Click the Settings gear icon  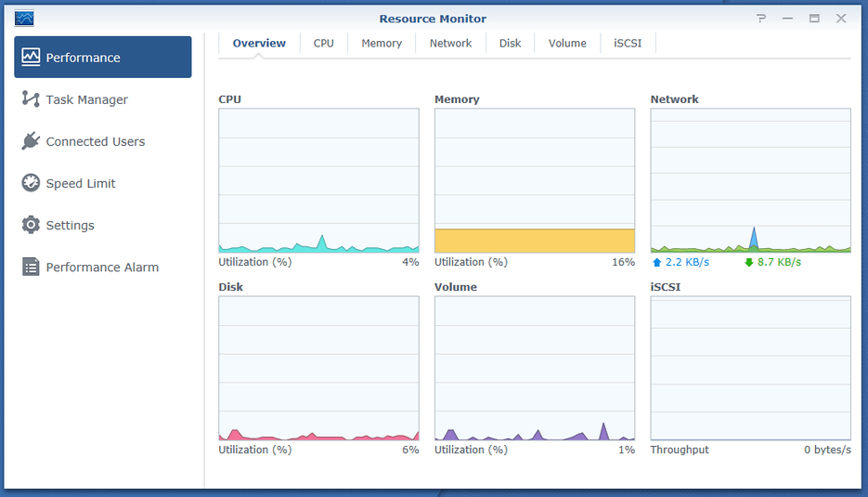coord(31,225)
